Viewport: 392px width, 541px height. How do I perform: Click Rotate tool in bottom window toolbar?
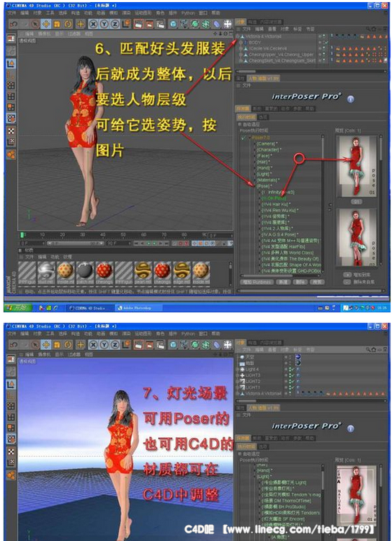click(x=68, y=345)
